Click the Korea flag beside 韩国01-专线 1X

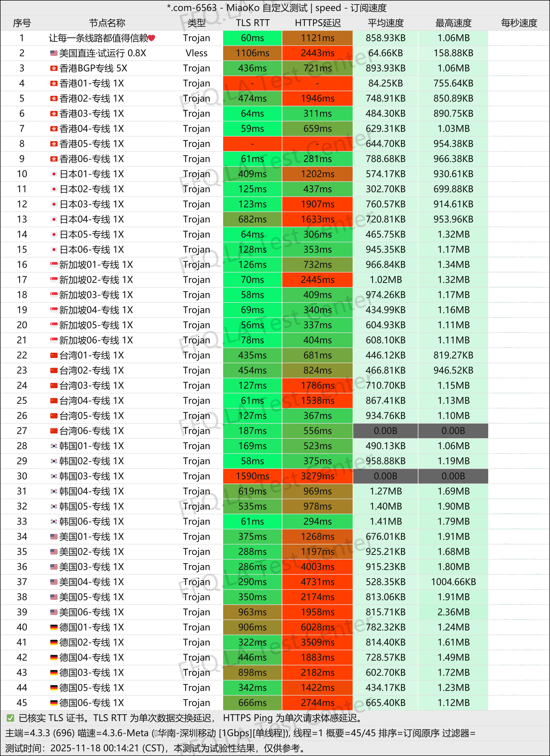coord(54,446)
